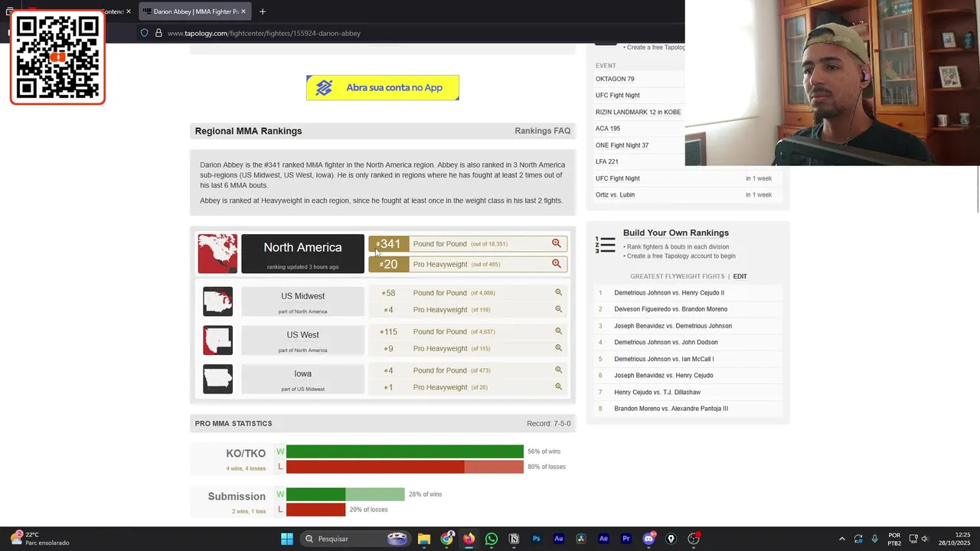Screen dimensions: 980x551
Task: Open RIZIN LANDMARK 12 in KOBE event
Action: coord(638,112)
